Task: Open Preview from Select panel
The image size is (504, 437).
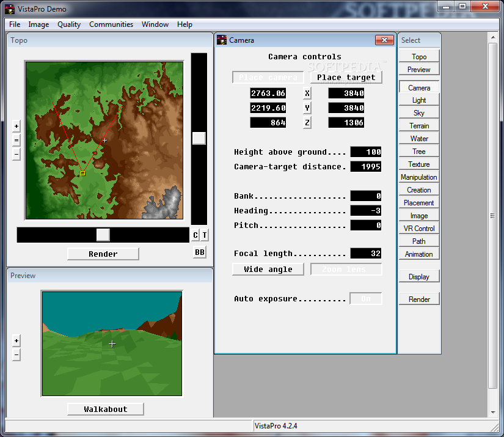Action: pyautogui.click(x=419, y=70)
